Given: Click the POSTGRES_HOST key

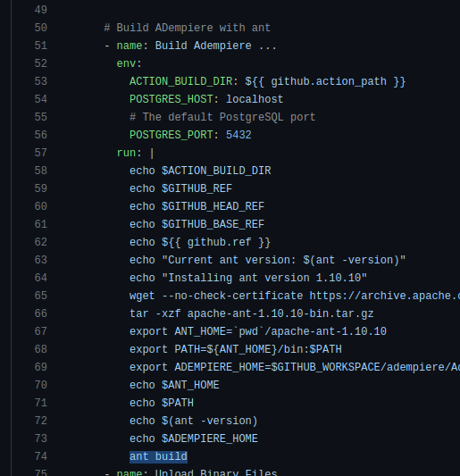Looking at the screenshot, I should pos(171,99).
